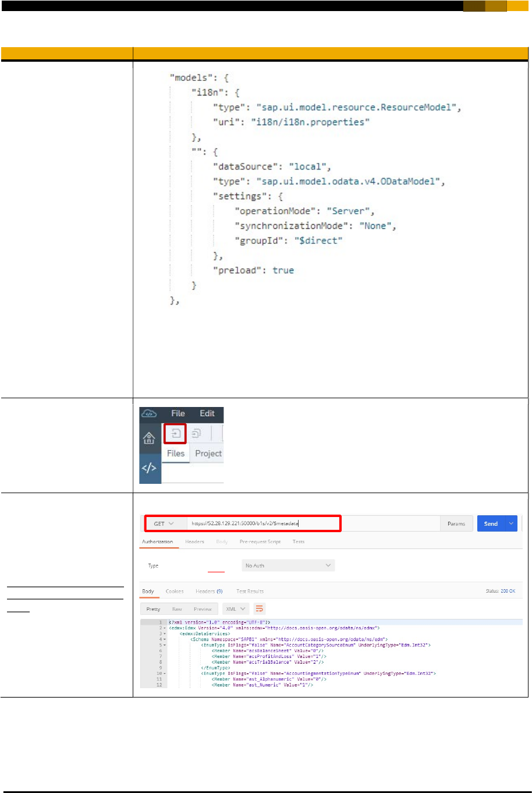Select the Pre-request Script tab
This screenshot has height=793, width=532.
click(260, 541)
